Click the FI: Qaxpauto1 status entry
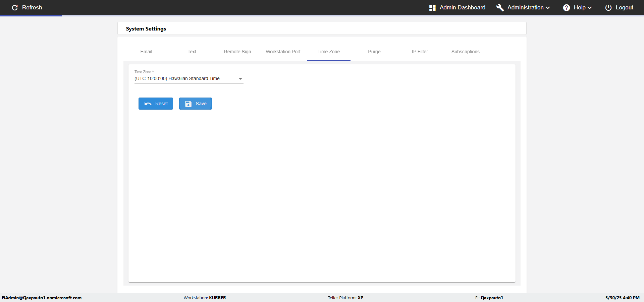This screenshot has height=302, width=644. 489,298
